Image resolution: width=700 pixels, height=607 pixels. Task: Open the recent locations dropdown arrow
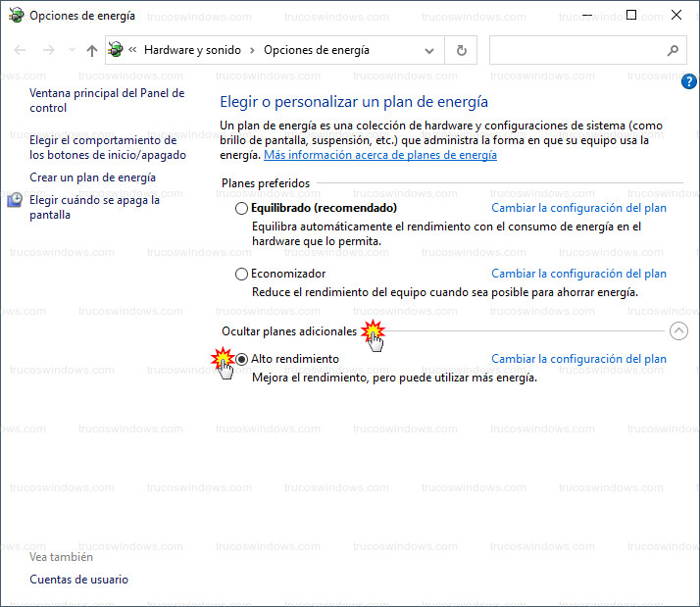coord(71,50)
